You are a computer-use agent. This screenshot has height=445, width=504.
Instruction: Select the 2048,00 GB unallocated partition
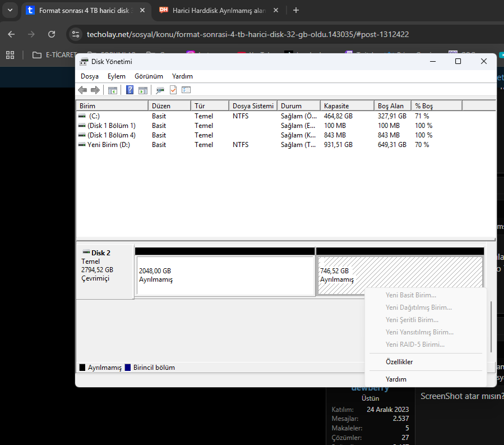click(x=225, y=276)
